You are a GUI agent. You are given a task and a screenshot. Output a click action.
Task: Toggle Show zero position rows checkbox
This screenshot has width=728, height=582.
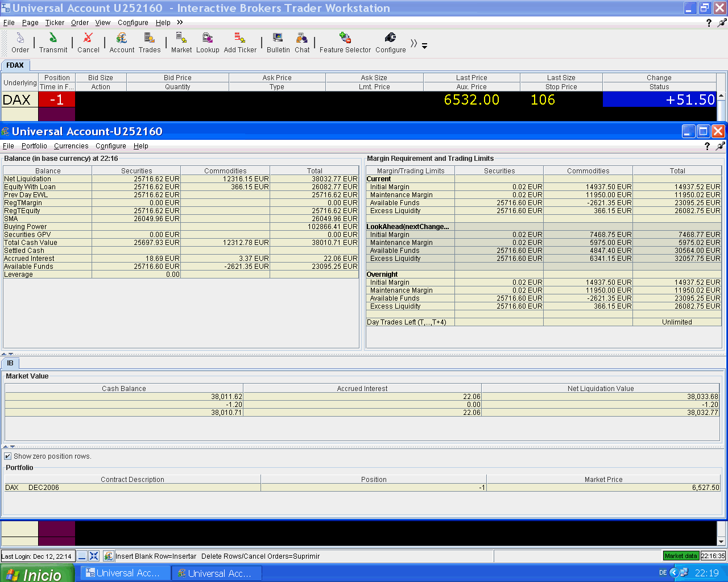coord(8,456)
